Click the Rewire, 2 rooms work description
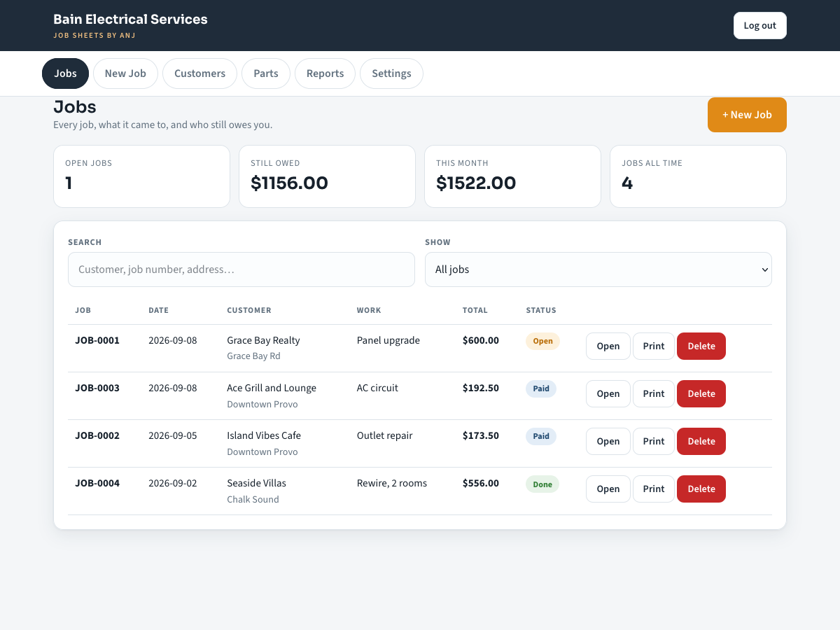Image resolution: width=840 pixels, height=630 pixels. (x=392, y=483)
